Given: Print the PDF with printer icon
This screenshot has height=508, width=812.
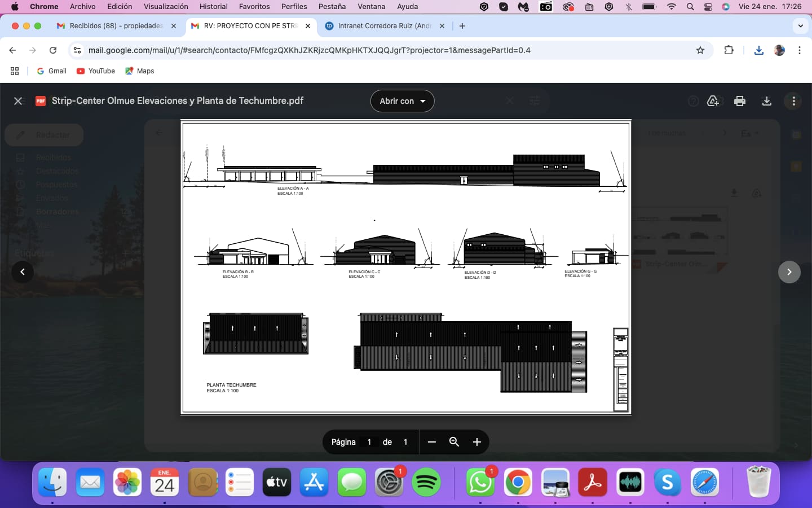Looking at the screenshot, I should pyautogui.click(x=740, y=101).
